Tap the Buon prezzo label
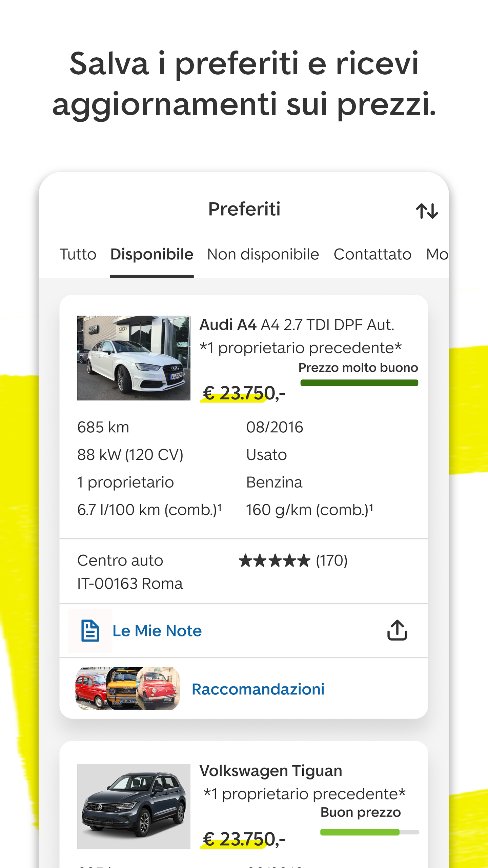This screenshot has width=488, height=868. tap(361, 812)
